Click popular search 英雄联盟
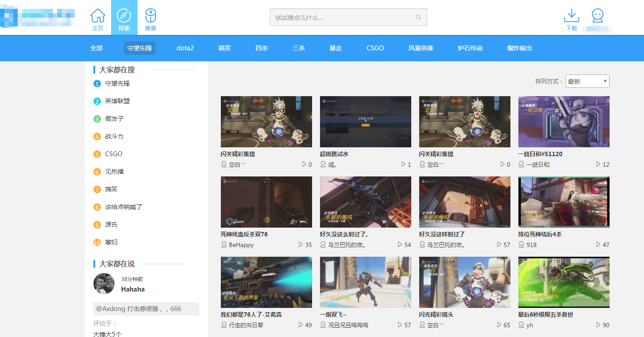644x337 pixels. coord(118,101)
